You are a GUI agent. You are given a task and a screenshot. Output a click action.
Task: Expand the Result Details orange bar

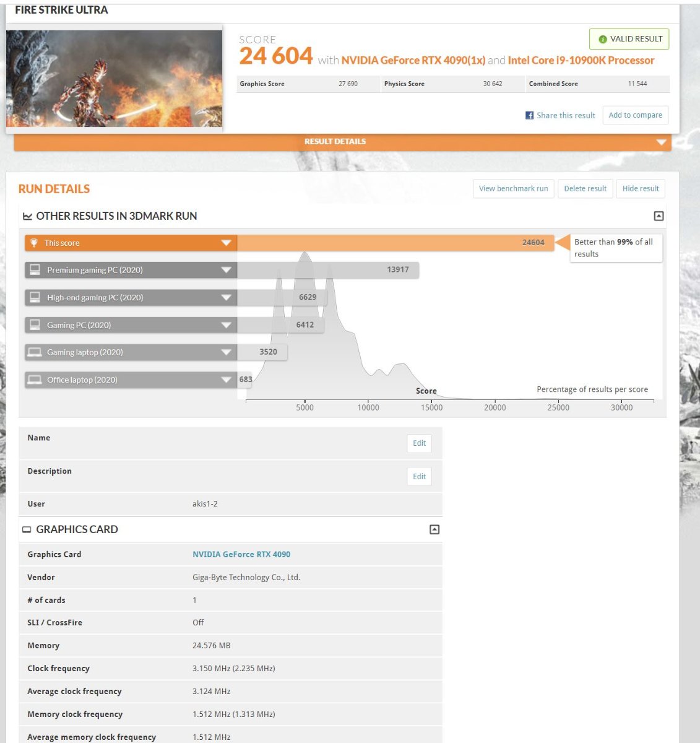tap(342, 142)
